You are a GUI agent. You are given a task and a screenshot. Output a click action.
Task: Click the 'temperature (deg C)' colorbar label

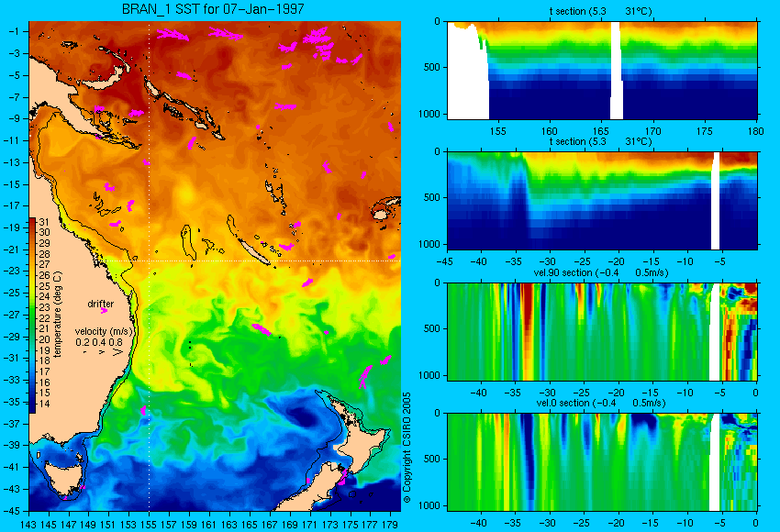pyautogui.click(x=57, y=315)
